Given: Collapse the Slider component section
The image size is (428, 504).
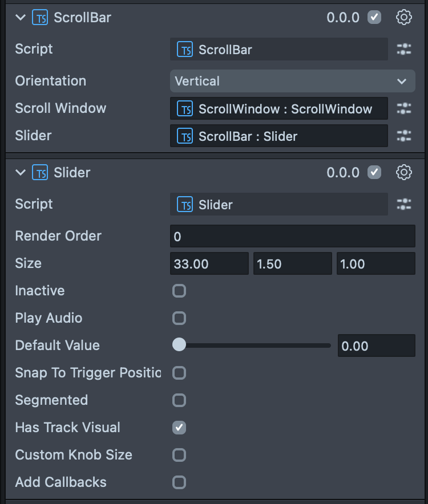Looking at the screenshot, I should [21, 172].
